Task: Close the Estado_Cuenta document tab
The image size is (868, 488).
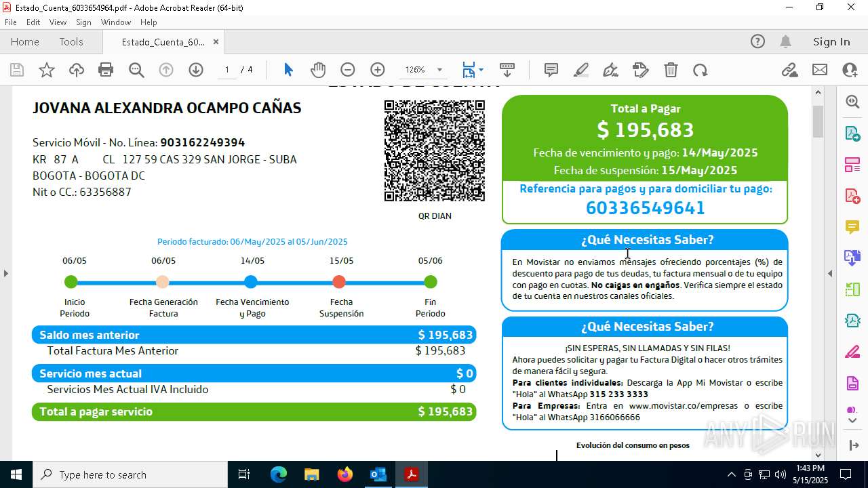Action: click(x=216, y=42)
